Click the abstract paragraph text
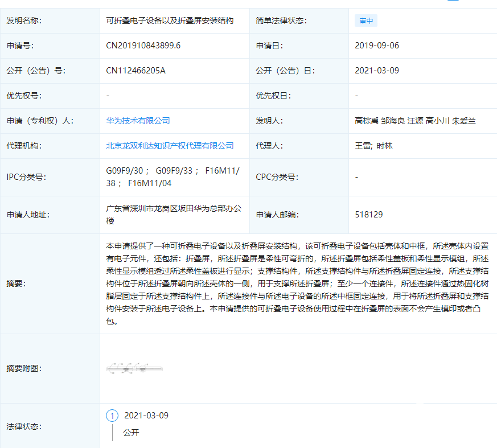This screenshot has width=497, height=448. click(x=297, y=283)
